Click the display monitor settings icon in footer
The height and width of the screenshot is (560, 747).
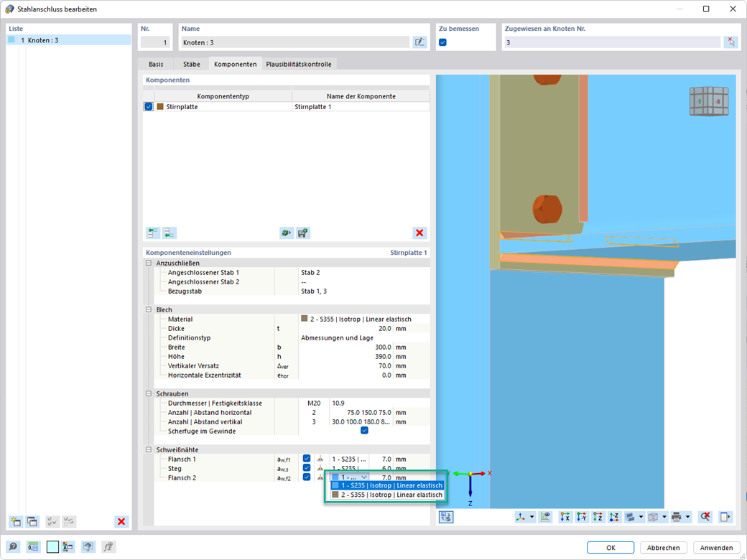coord(88,546)
